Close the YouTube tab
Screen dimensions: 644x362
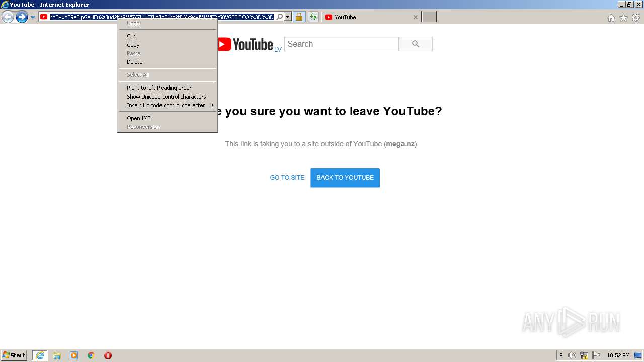415,17
